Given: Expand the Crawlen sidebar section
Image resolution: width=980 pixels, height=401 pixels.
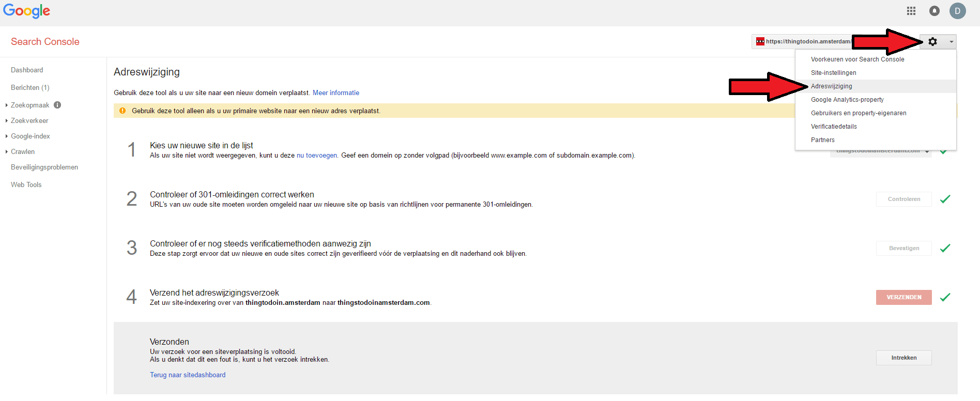Looking at the screenshot, I should pyautogui.click(x=22, y=151).
